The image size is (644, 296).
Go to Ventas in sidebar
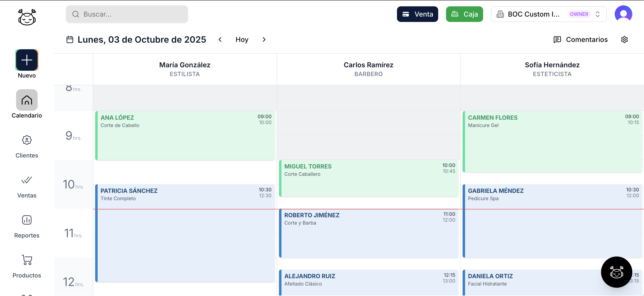point(27,180)
